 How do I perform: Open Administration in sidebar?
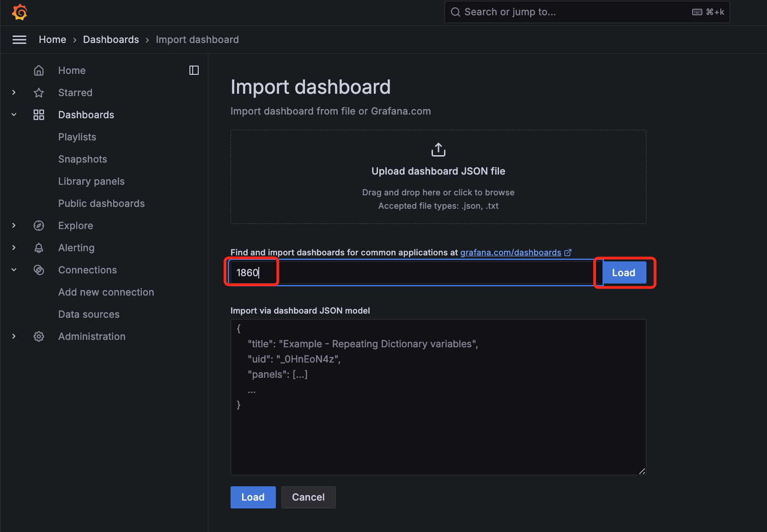92,337
